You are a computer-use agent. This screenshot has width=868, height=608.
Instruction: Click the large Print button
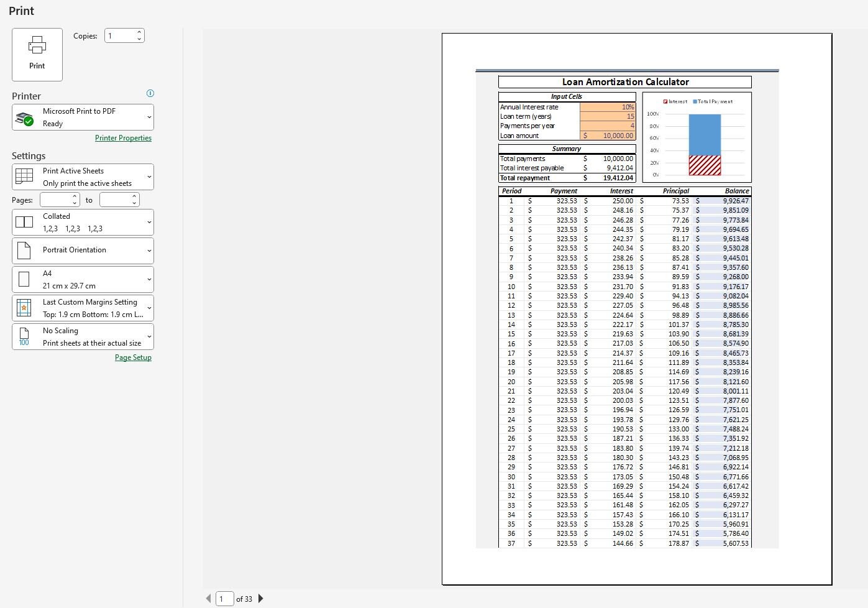tap(37, 54)
